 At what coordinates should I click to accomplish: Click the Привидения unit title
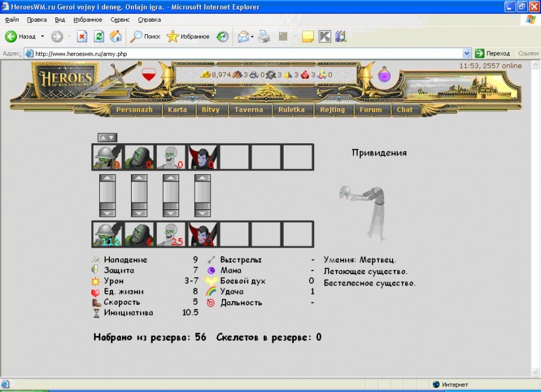tap(379, 153)
